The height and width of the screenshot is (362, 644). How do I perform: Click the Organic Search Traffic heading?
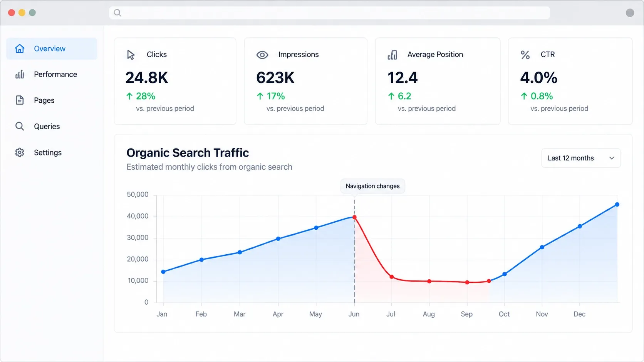tap(188, 153)
